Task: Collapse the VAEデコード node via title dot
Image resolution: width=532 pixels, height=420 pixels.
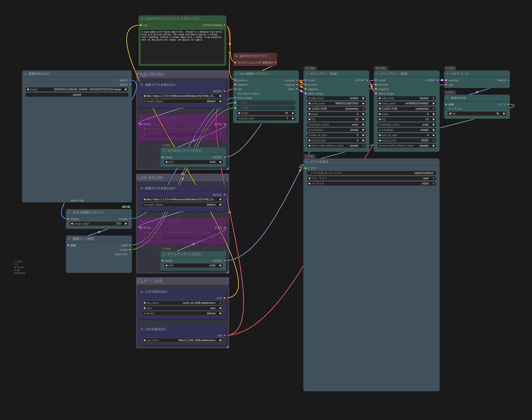Action: click(x=447, y=74)
